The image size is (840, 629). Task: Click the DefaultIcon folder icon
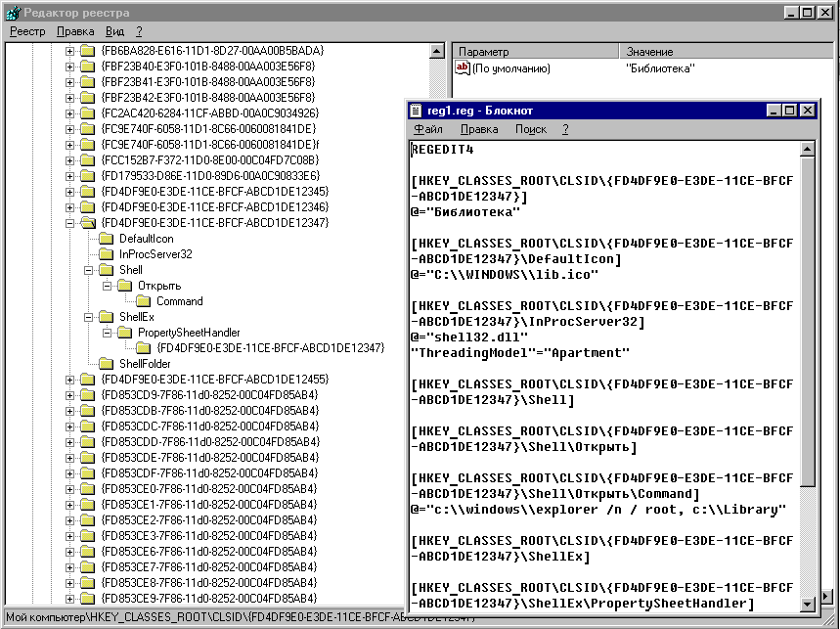pos(106,239)
